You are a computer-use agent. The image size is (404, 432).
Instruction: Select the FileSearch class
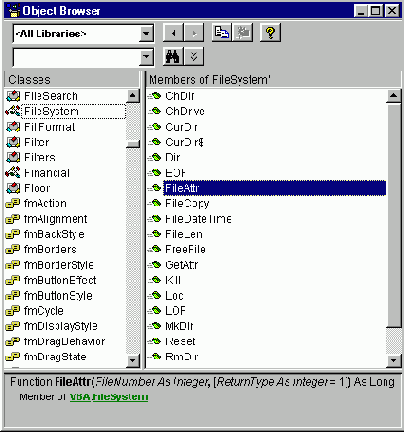51,96
